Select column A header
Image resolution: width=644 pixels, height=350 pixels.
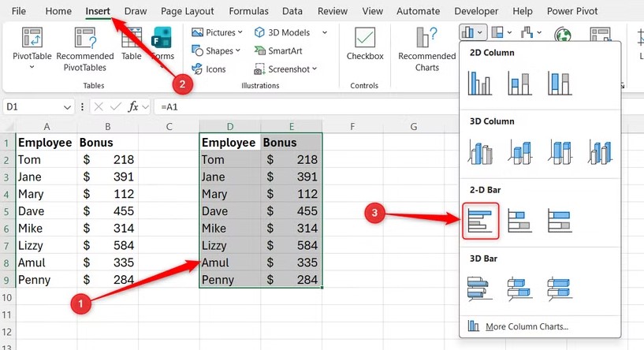[x=47, y=127]
